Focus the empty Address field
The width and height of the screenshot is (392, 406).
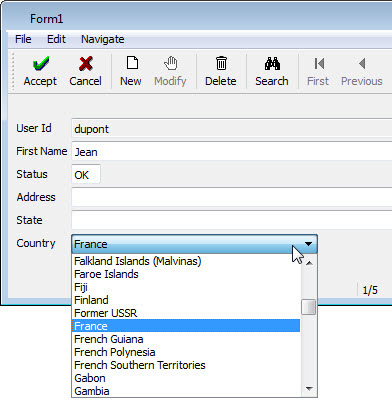click(x=232, y=197)
